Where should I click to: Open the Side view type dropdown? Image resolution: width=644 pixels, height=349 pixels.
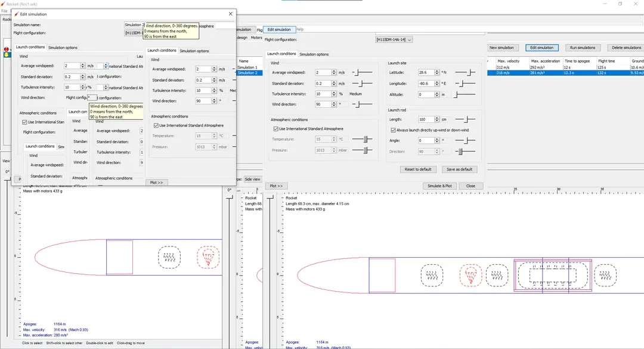(252, 179)
